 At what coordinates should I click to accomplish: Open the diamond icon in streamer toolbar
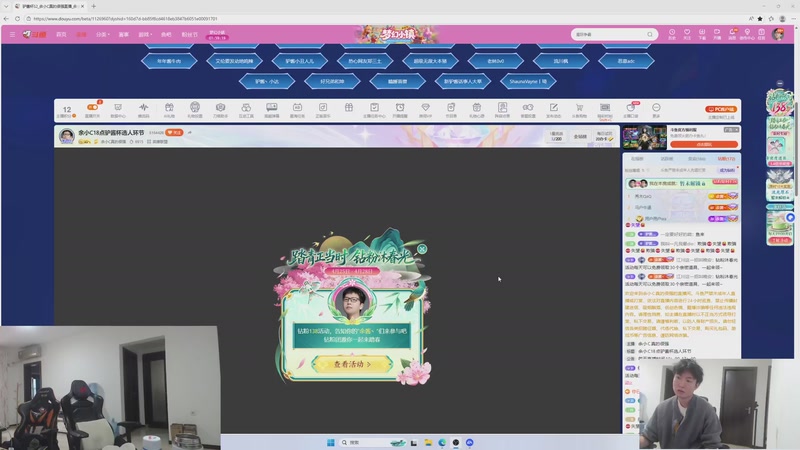425,109
